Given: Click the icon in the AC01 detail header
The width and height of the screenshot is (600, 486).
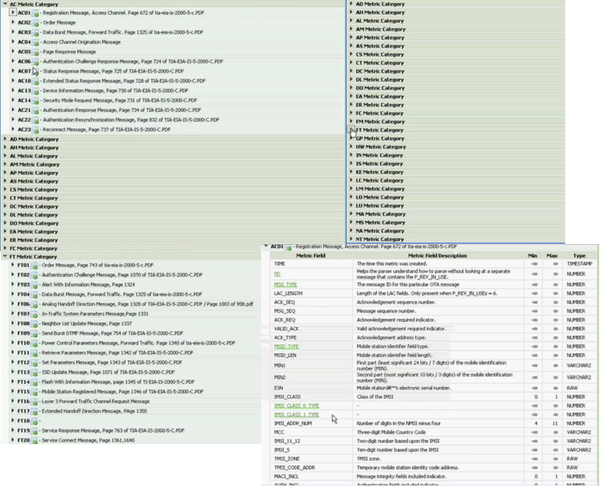Looking at the screenshot, I should coord(288,248).
